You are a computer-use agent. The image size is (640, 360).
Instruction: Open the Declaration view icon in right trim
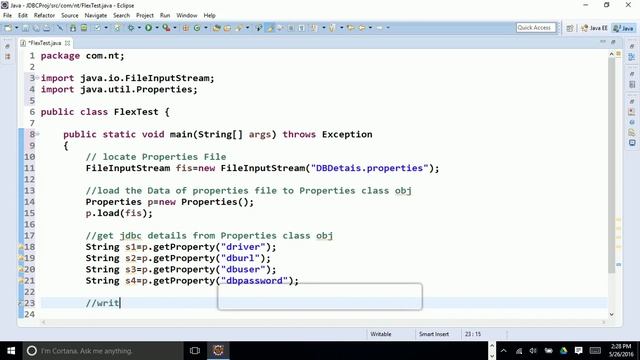(632, 133)
